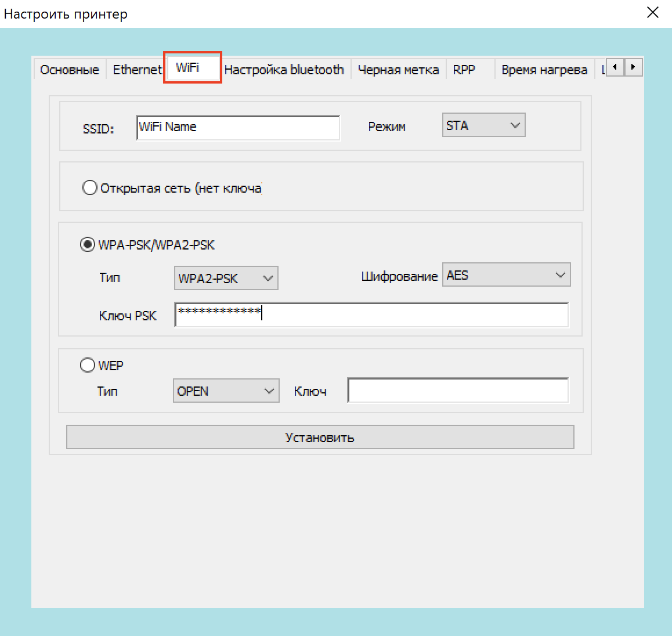Open the Ethernet tab

[x=137, y=70]
